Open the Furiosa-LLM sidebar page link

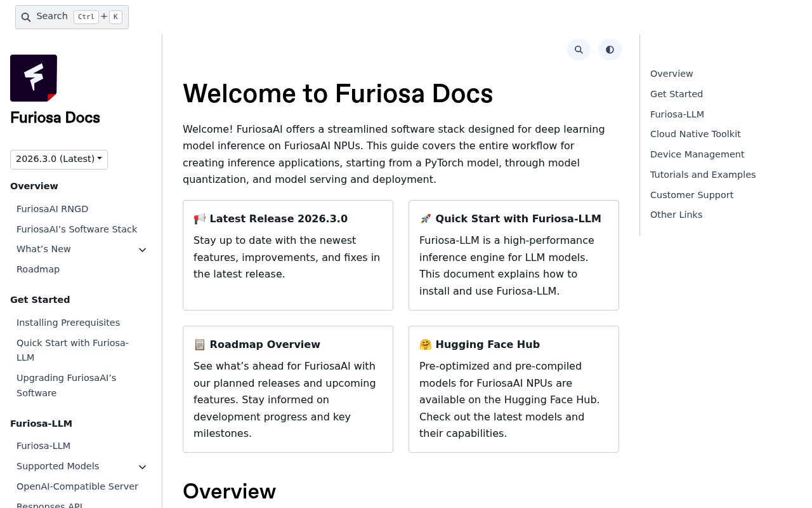[43, 446]
